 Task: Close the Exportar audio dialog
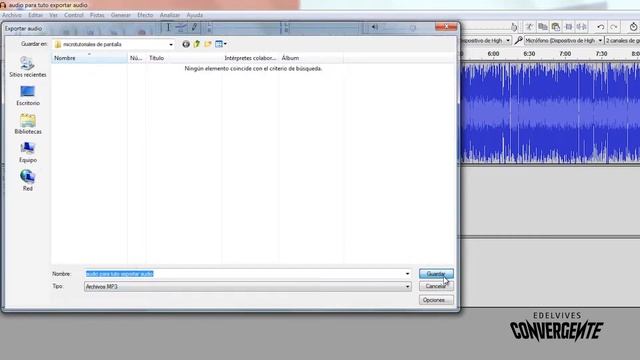click(446, 26)
